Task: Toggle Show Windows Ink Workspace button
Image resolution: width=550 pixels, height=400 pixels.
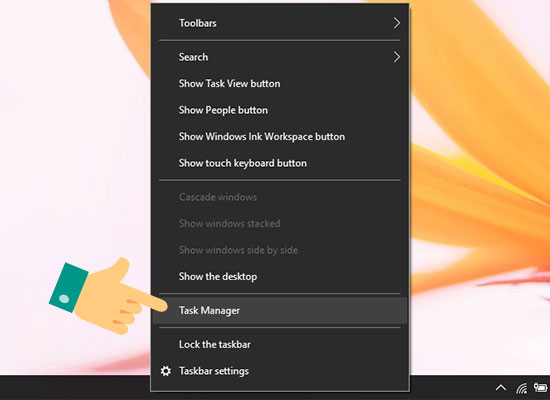Action: 280,136
